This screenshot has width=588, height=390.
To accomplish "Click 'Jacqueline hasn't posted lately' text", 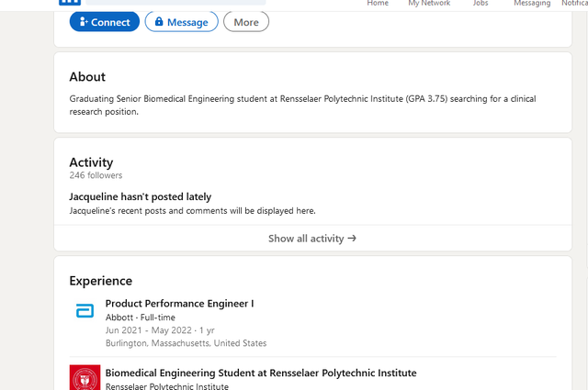I will click(141, 196).
